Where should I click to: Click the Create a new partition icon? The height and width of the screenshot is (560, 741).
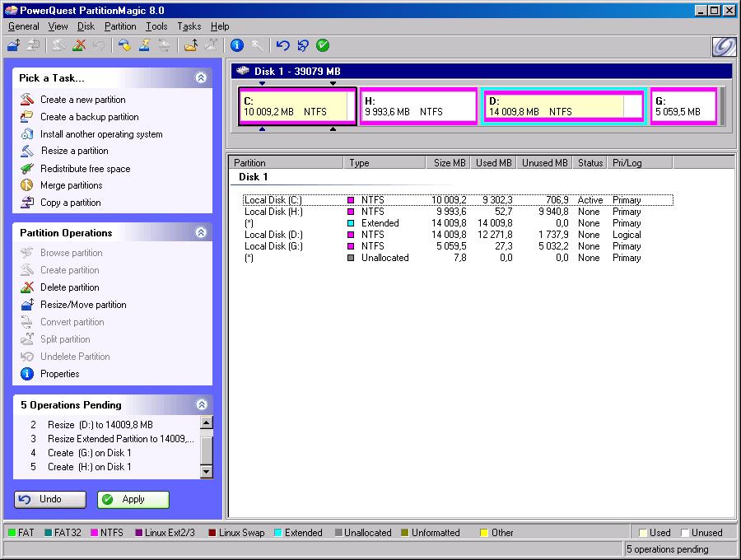(x=27, y=100)
